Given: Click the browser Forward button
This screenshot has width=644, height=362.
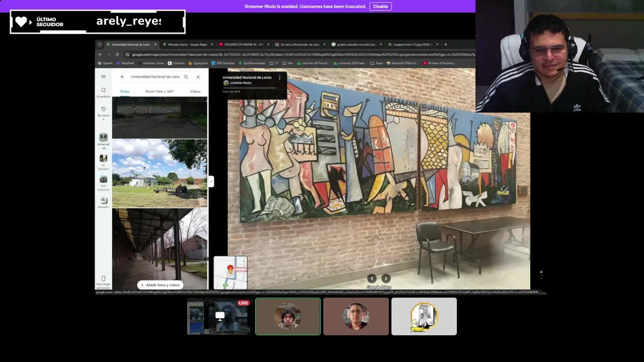Looking at the screenshot, I should click(x=108, y=54).
